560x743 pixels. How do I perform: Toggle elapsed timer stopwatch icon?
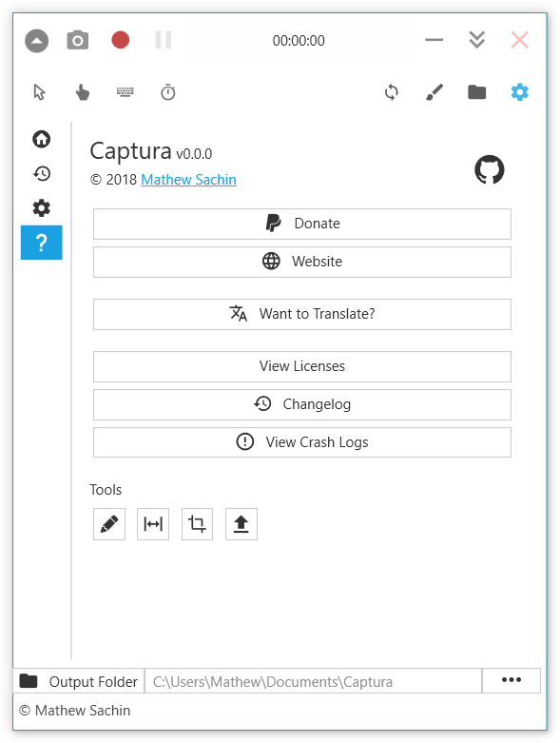(x=168, y=92)
